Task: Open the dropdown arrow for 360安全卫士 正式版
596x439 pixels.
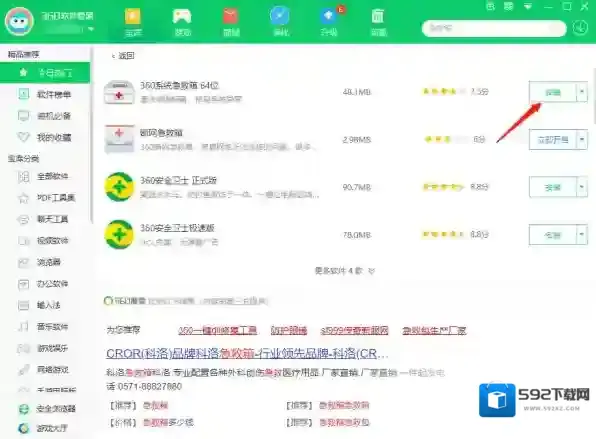Action: point(582,187)
